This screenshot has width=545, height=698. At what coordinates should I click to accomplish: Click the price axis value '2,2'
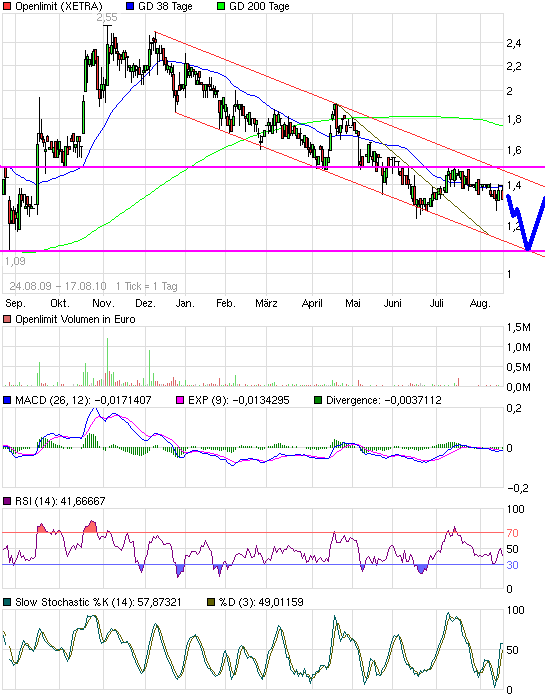click(x=514, y=67)
